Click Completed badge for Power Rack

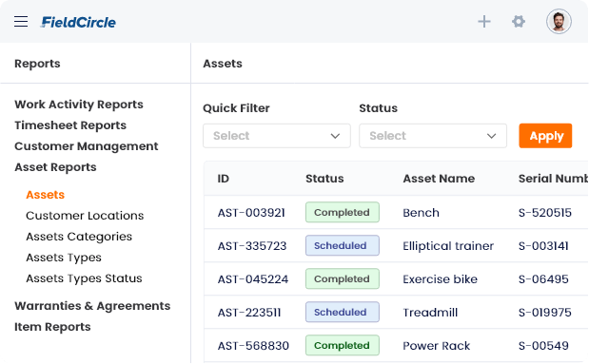coord(343,345)
